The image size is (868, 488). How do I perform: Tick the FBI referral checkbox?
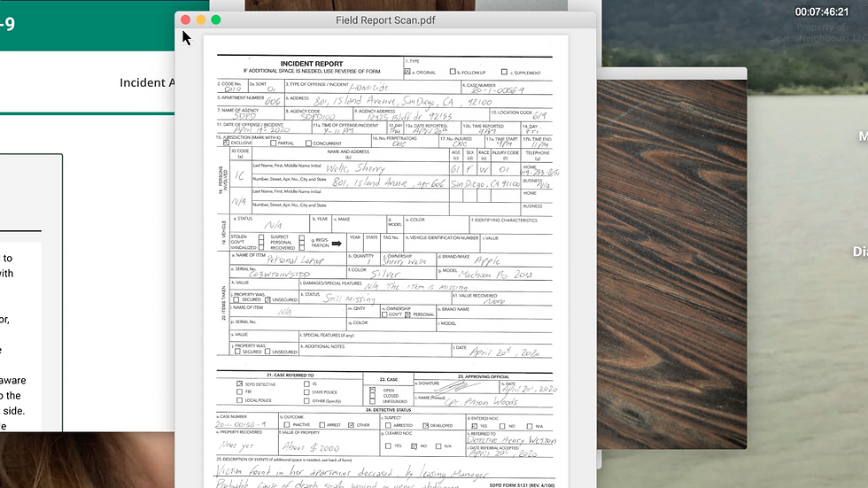(x=240, y=391)
